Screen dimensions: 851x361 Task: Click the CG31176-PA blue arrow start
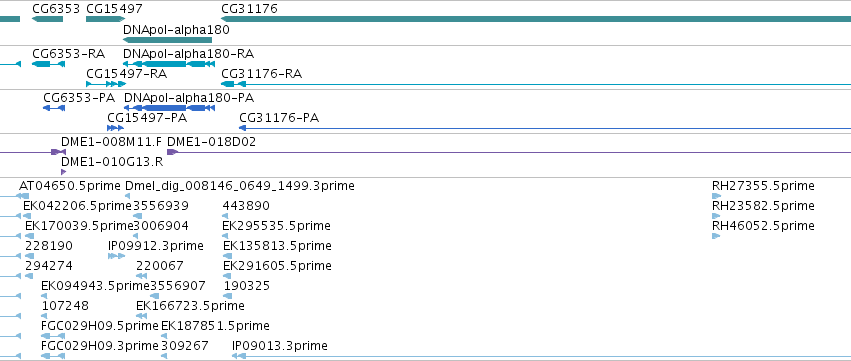coord(243,128)
